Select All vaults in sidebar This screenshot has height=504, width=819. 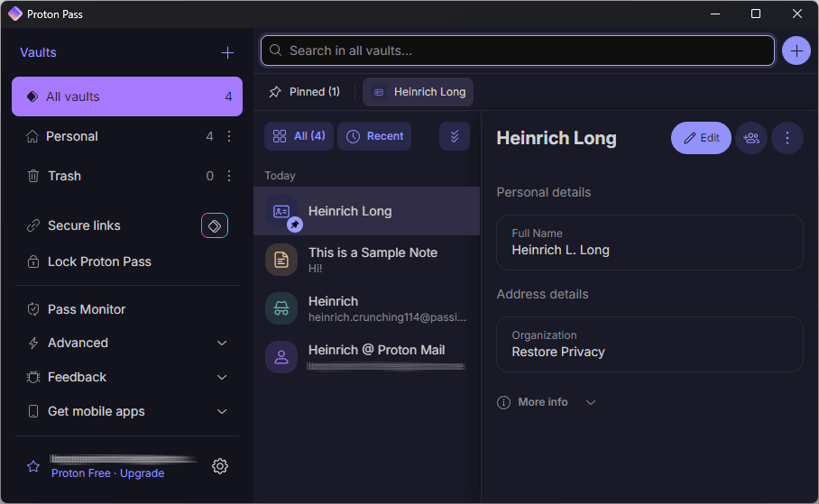[127, 96]
